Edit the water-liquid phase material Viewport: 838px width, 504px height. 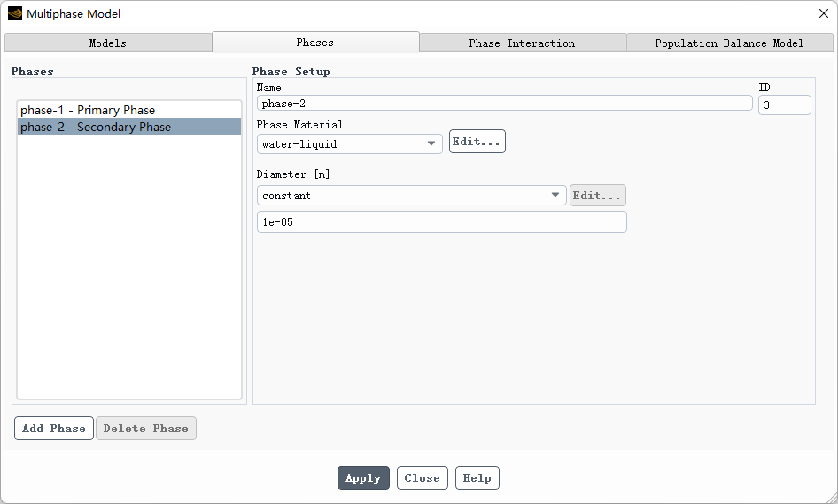tap(477, 142)
